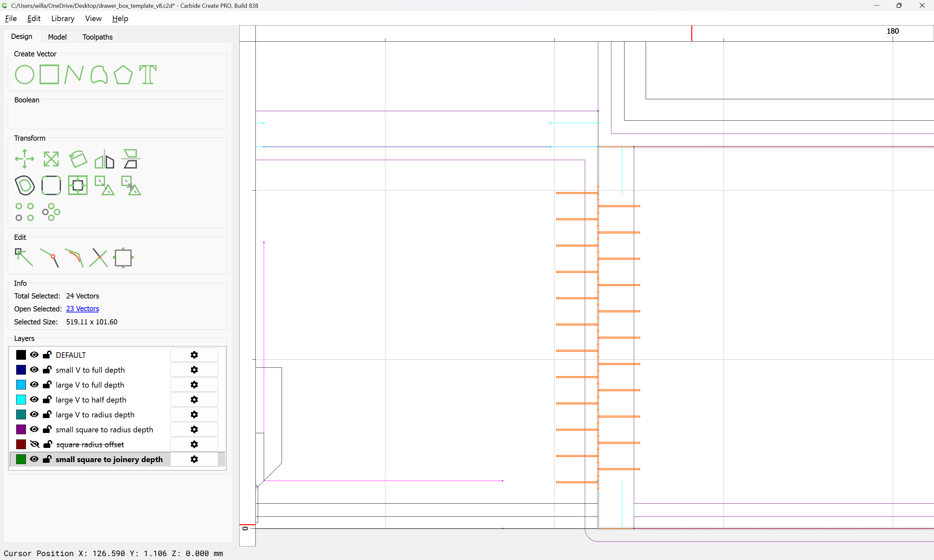This screenshot has width=934, height=560.
Task: Select the Rectangle vector tool
Action: [49, 74]
